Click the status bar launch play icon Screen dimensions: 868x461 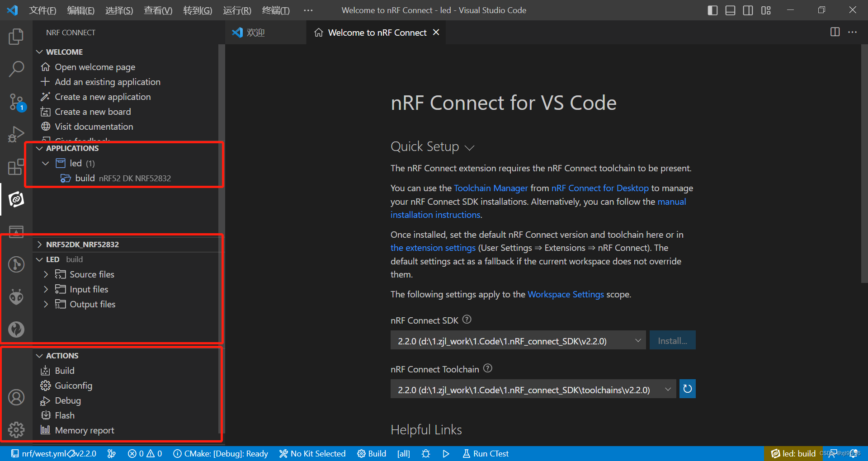(446, 453)
